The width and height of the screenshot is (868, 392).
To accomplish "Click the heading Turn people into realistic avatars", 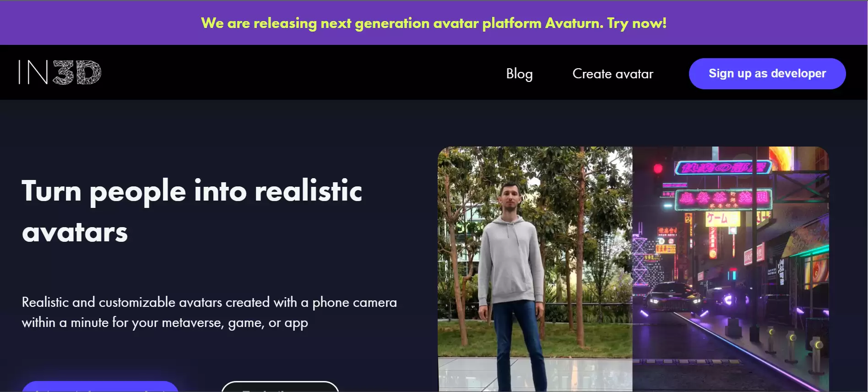I will [x=192, y=211].
